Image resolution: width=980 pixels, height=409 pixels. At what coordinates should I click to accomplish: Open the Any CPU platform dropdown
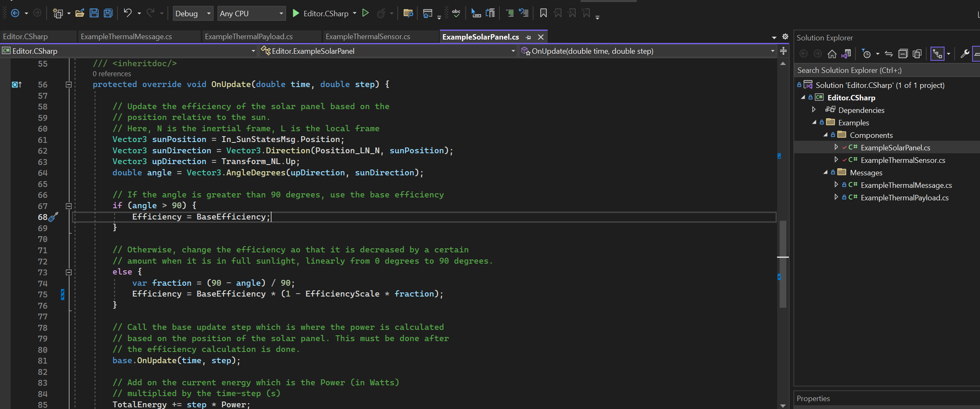click(x=252, y=13)
